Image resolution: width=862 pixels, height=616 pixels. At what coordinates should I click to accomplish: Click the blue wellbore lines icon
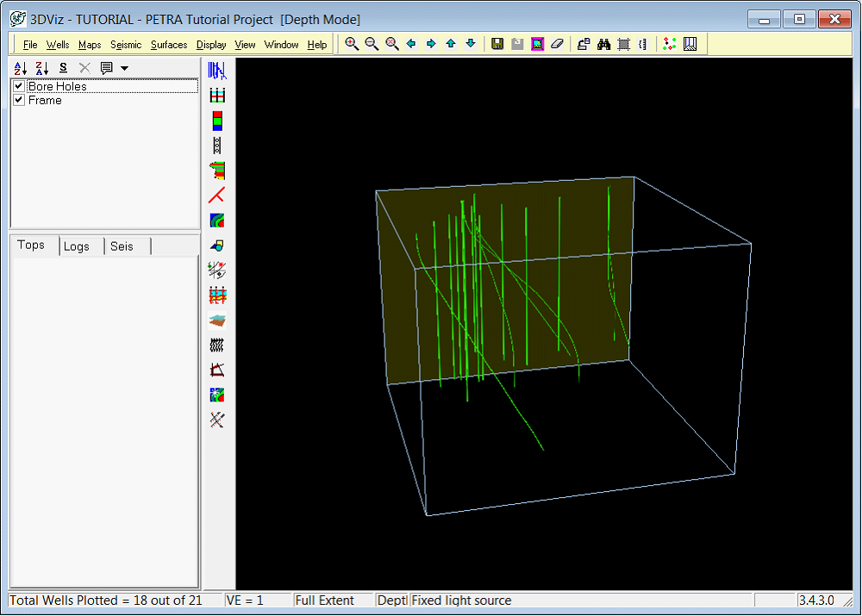pos(217,71)
